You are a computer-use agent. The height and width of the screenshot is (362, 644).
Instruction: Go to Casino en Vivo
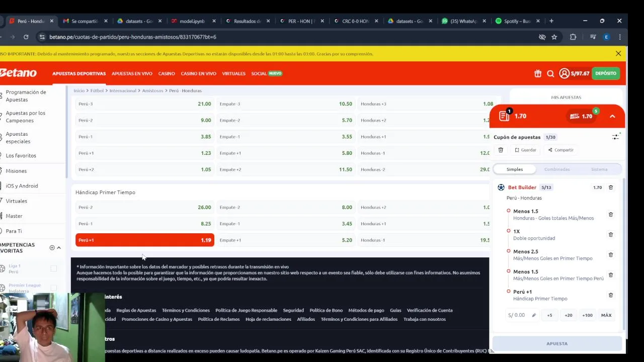pos(198,73)
